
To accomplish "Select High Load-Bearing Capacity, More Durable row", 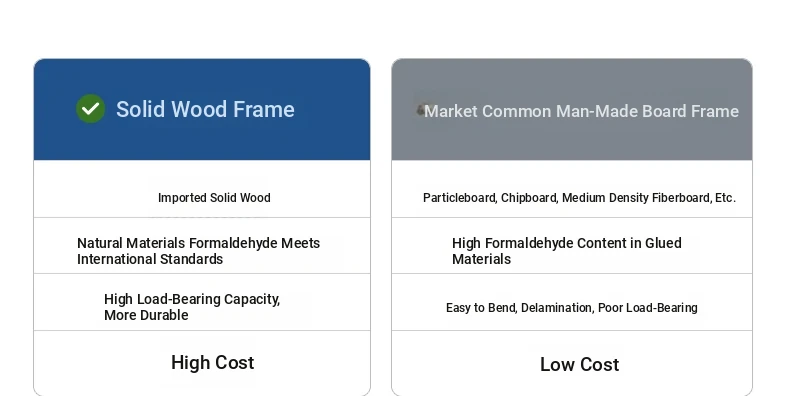I will click(202, 302).
